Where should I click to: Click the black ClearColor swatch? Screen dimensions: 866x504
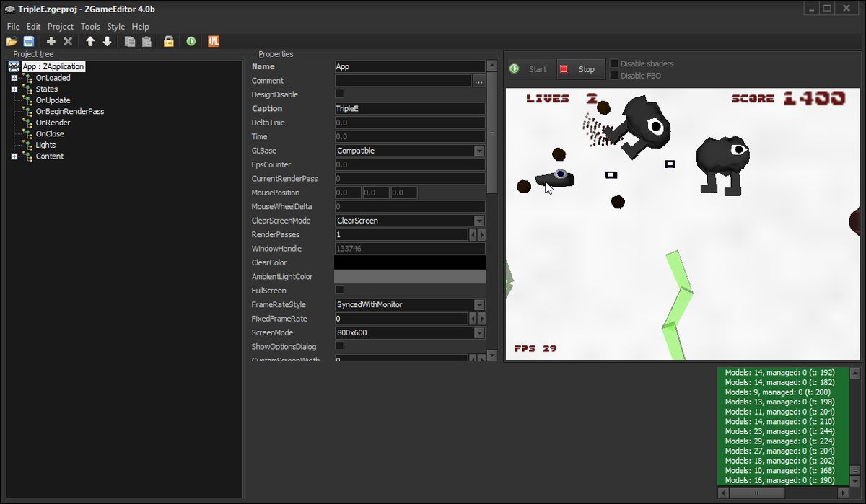(409, 262)
